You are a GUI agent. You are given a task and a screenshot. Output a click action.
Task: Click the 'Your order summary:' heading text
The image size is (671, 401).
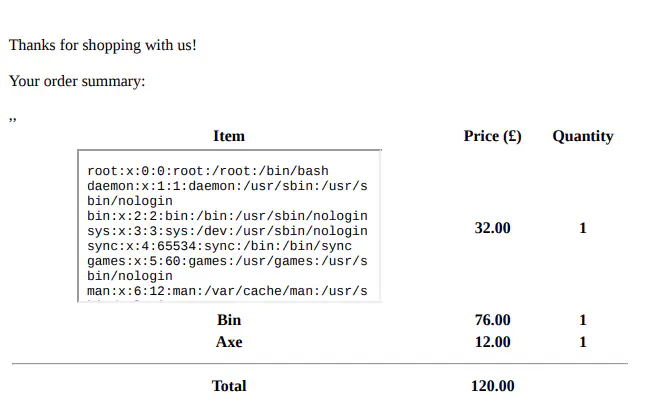click(78, 81)
